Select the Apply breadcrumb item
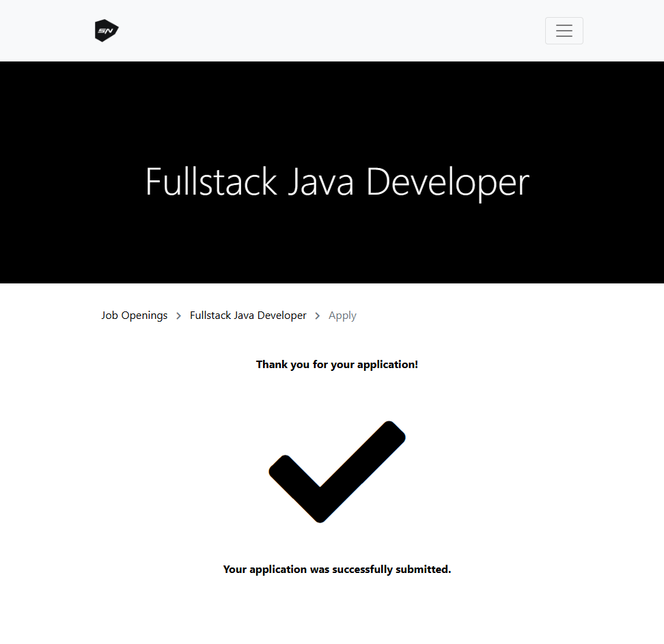 [342, 316]
